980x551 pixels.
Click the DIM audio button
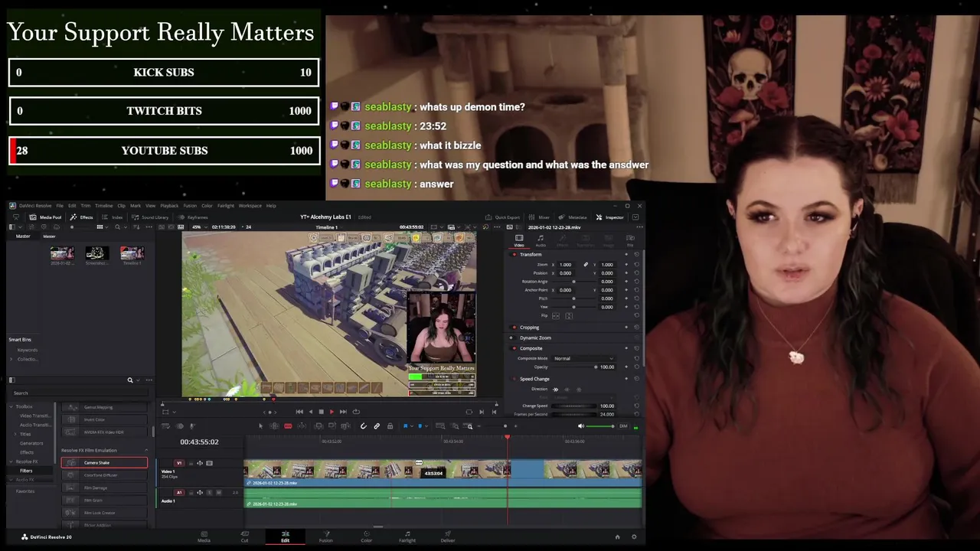[x=623, y=426]
